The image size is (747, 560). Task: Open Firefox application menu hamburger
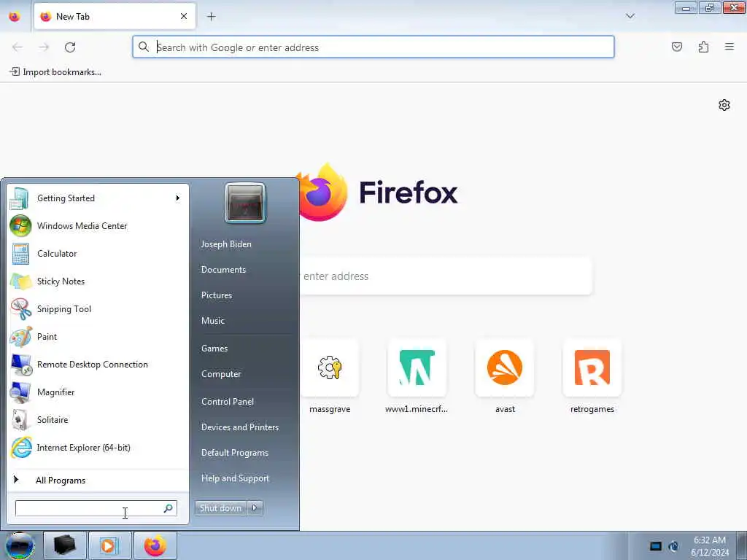729,47
